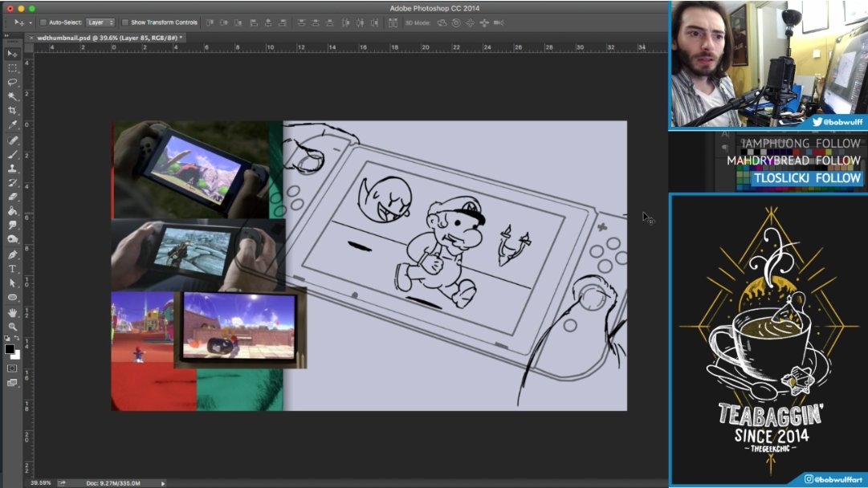
Task: Open the Move tool preset picker arrow
Action: pyautogui.click(x=31, y=22)
